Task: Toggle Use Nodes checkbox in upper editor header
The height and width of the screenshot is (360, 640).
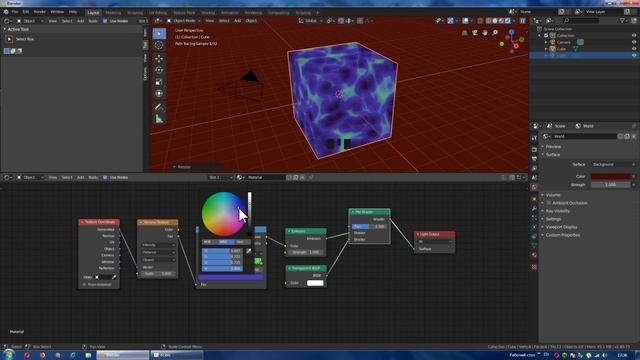Action: 105,21
